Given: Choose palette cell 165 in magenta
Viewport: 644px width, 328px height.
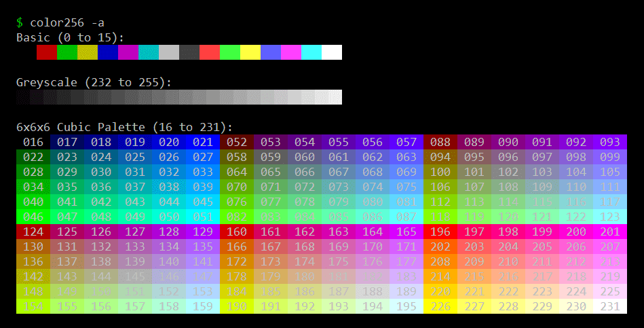Looking at the screenshot, I should coord(406,232).
